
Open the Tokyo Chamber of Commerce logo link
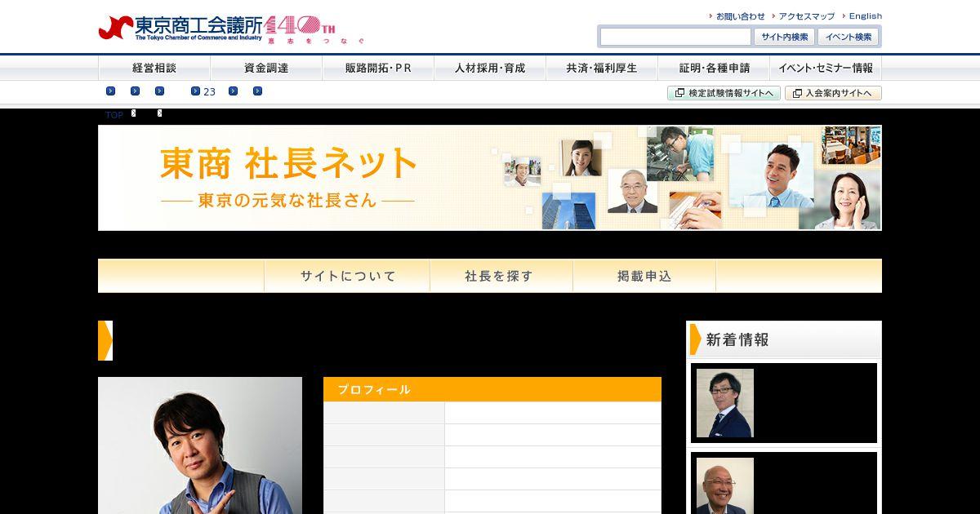coord(180,28)
